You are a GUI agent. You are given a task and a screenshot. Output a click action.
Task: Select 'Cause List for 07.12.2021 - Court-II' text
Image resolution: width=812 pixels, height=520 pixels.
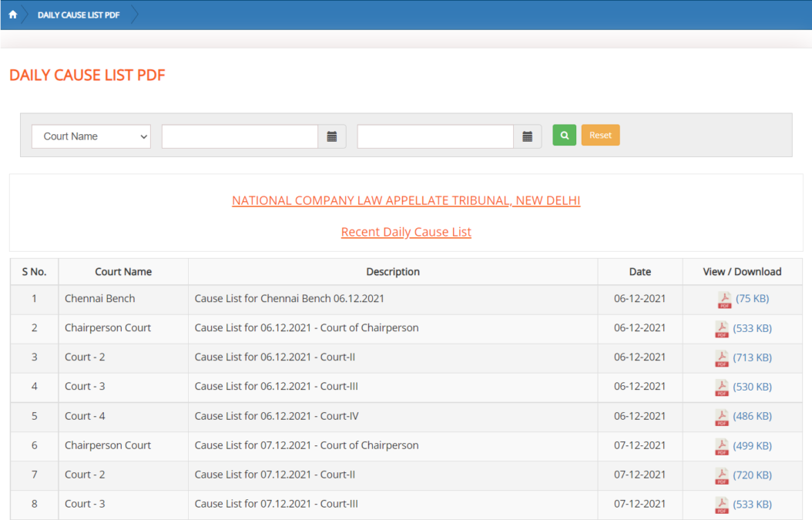275,475
